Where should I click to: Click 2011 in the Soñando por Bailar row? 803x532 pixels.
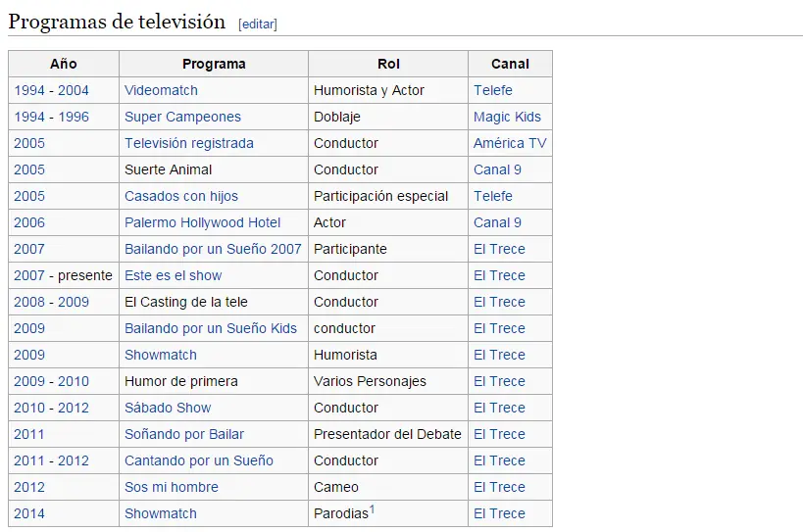pyautogui.click(x=29, y=434)
